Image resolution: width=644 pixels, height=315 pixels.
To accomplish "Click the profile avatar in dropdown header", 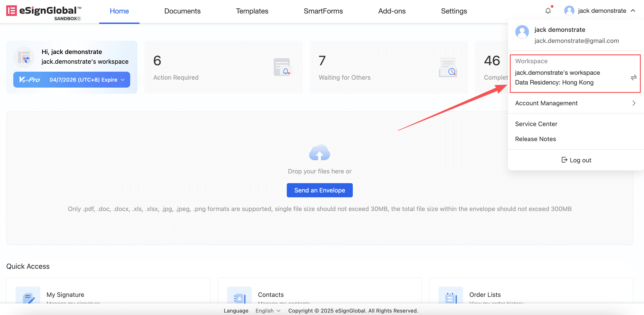I will 522,32.
